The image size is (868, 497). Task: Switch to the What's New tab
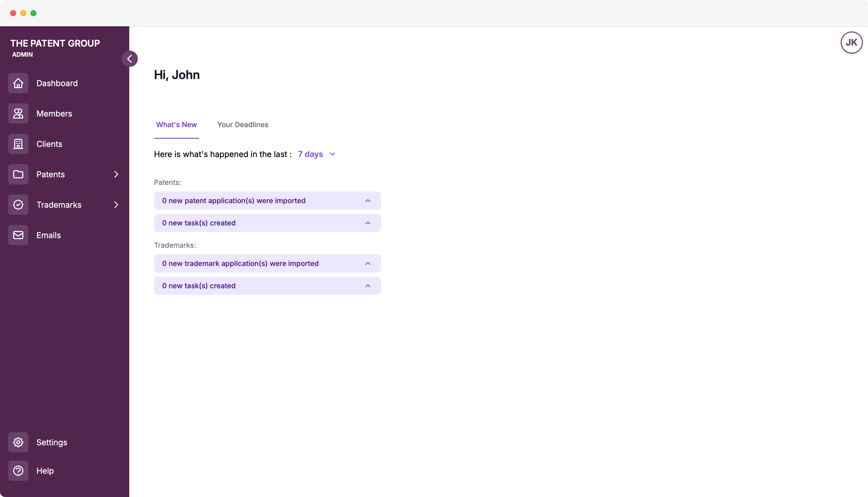point(177,125)
